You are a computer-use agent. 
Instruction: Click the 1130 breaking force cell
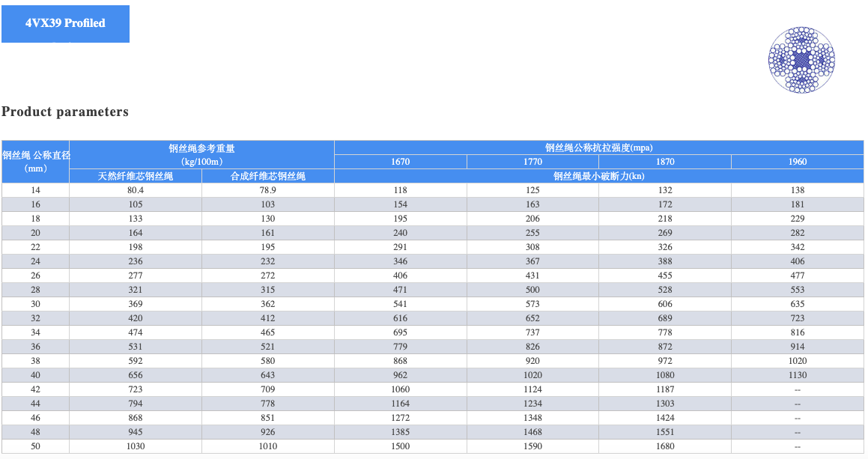pos(798,375)
